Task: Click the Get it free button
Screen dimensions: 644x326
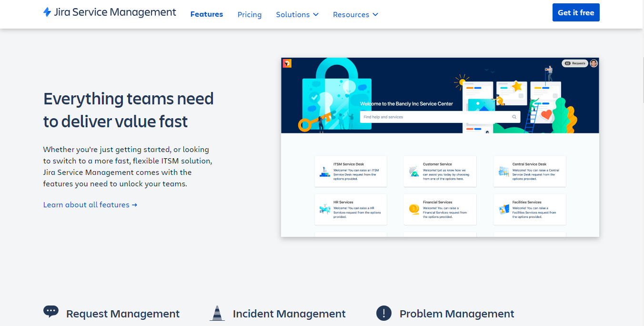Action: [576, 12]
